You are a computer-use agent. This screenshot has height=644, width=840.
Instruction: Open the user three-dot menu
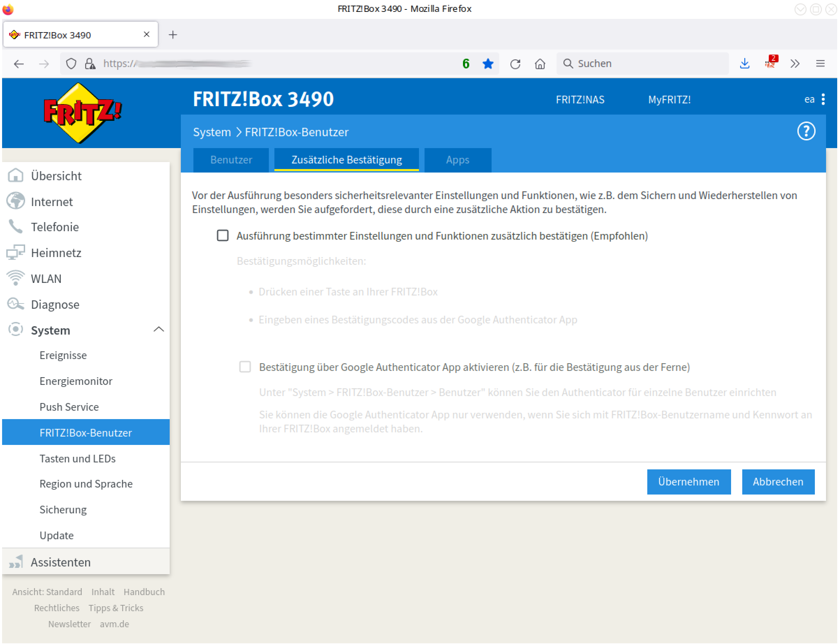823,99
